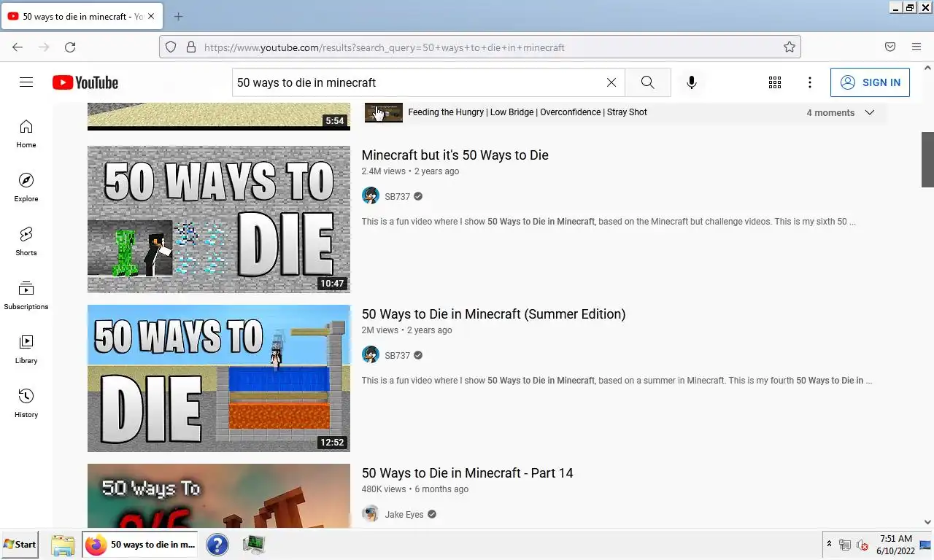The image size is (934, 560).
Task: Open the YouTube guide hamburger menu
Action: [x=26, y=82]
